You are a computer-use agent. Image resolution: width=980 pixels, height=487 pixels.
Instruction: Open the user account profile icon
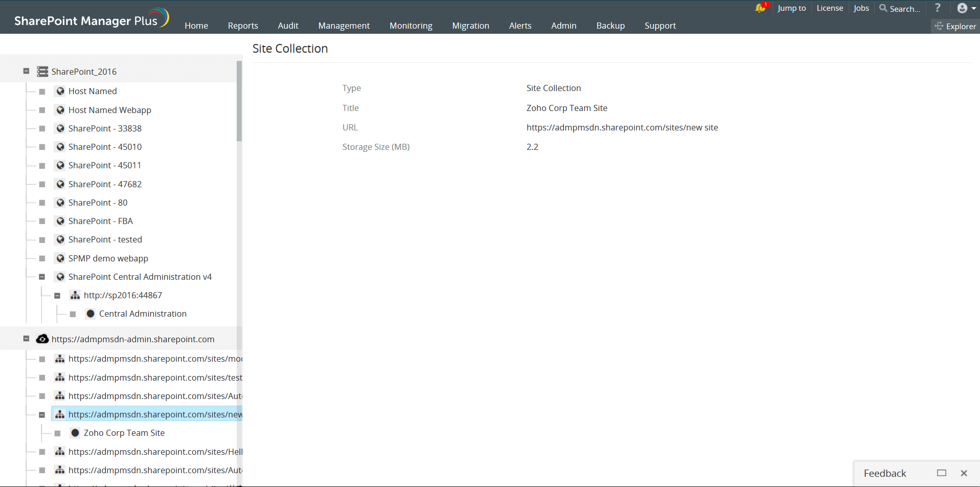(962, 8)
